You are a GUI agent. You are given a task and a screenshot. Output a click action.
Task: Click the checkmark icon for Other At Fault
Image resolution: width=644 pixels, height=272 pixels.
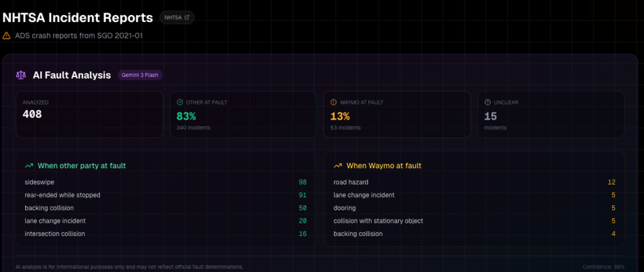[180, 102]
